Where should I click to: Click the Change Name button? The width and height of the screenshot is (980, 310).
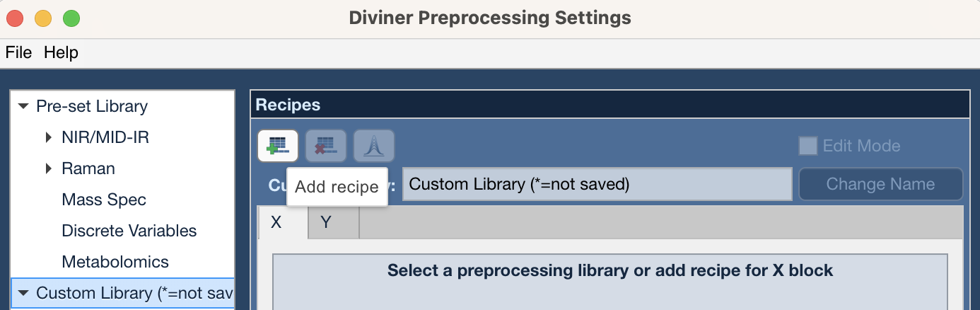coord(880,184)
